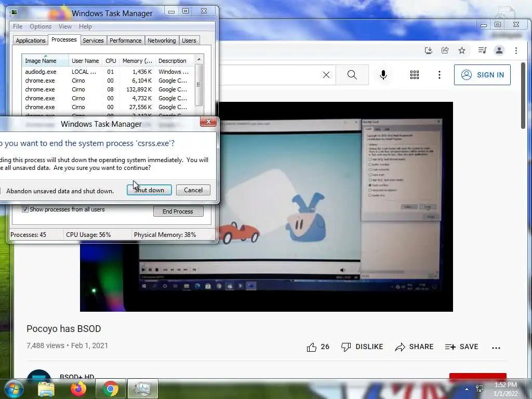532x399 pixels.
Task: Select the audiodg.exe process row
Action: point(108,72)
